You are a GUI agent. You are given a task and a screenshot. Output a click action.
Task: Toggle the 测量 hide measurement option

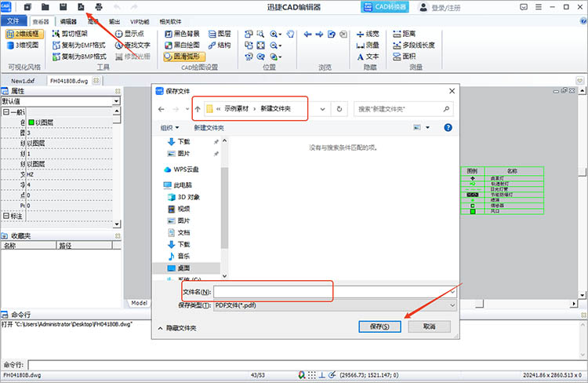[368, 46]
